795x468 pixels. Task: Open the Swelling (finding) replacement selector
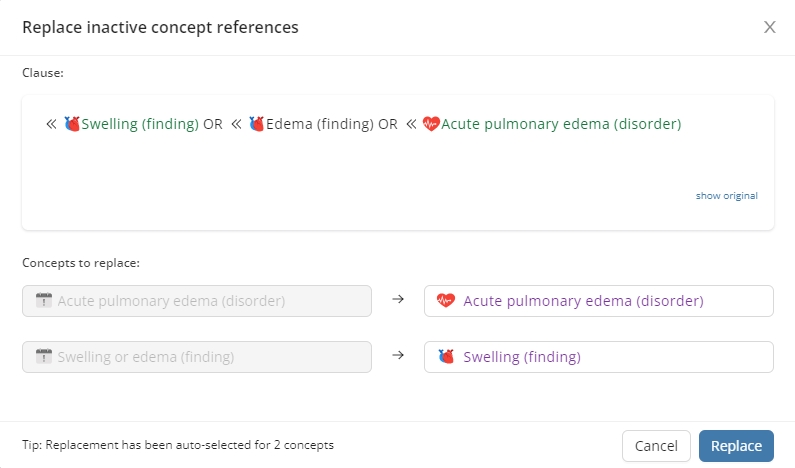pyautogui.click(x=598, y=357)
